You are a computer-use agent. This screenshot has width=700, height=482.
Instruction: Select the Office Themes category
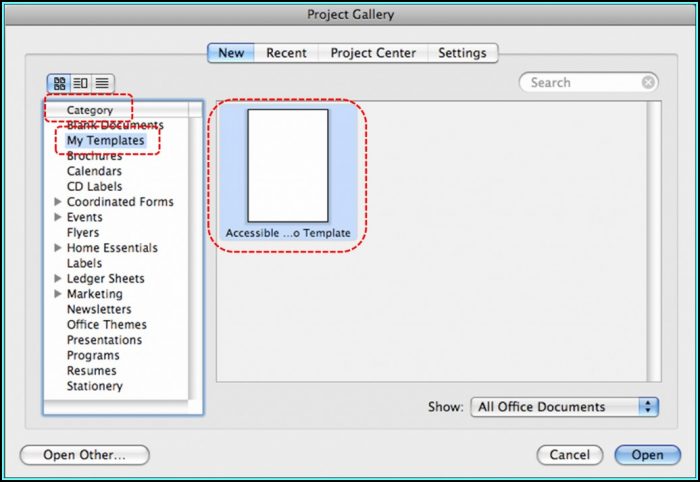click(x=107, y=324)
